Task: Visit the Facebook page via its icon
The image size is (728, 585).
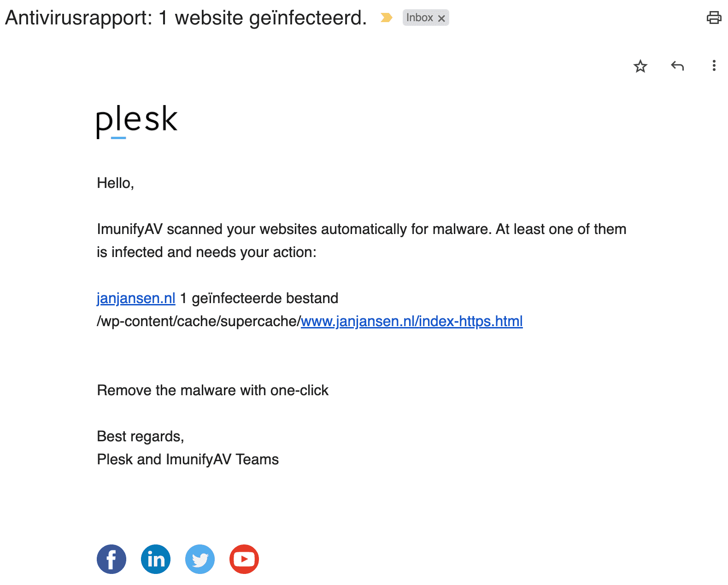Action: [x=112, y=559]
